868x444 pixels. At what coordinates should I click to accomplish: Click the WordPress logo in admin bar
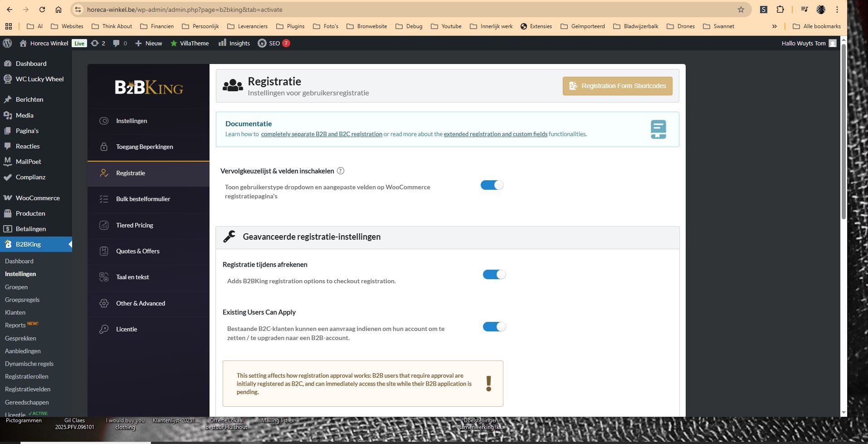point(7,43)
